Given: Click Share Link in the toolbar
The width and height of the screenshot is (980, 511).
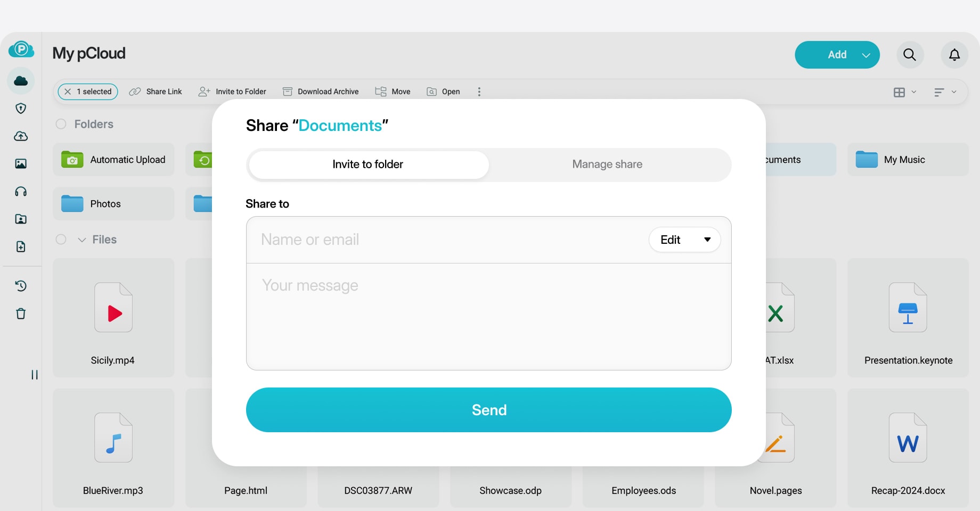Looking at the screenshot, I should (x=156, y=92).
